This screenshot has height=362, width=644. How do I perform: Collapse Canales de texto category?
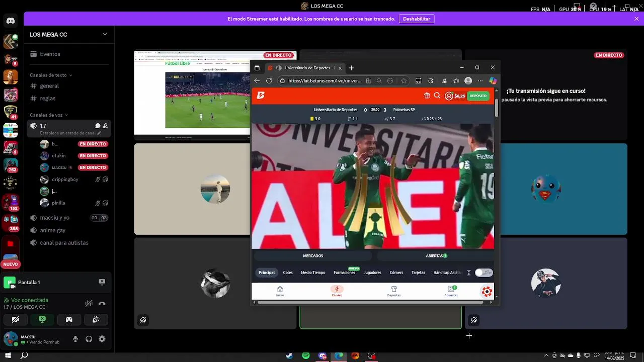point(51,75)
